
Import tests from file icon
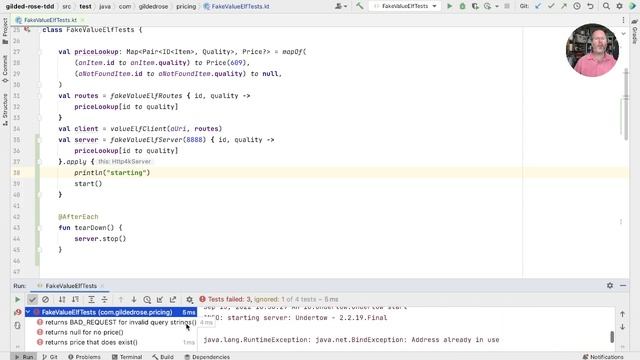[160, 300]
